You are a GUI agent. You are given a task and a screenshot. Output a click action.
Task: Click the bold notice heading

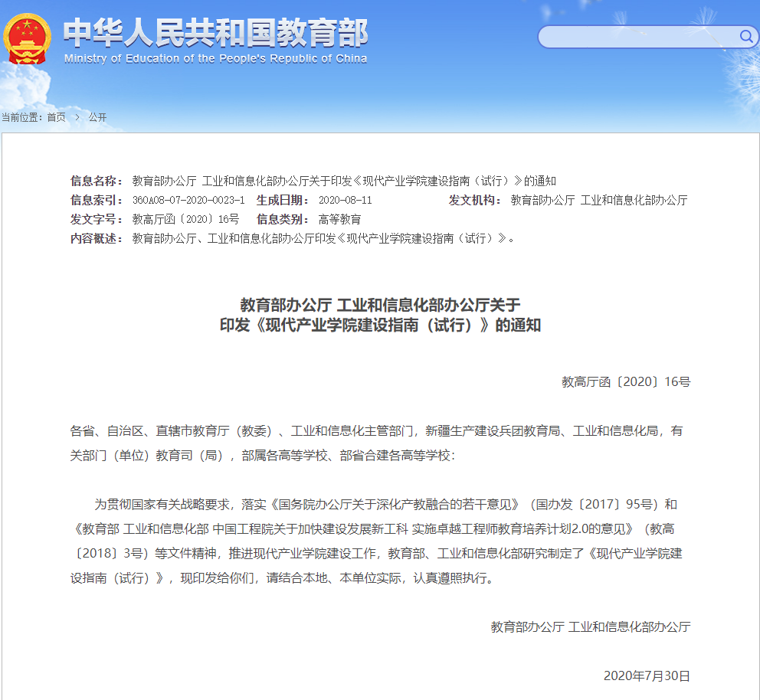tap(381, 315)
